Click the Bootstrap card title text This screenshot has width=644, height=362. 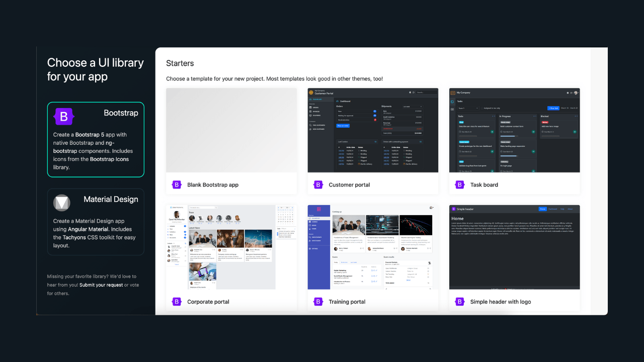pos(121,113)
